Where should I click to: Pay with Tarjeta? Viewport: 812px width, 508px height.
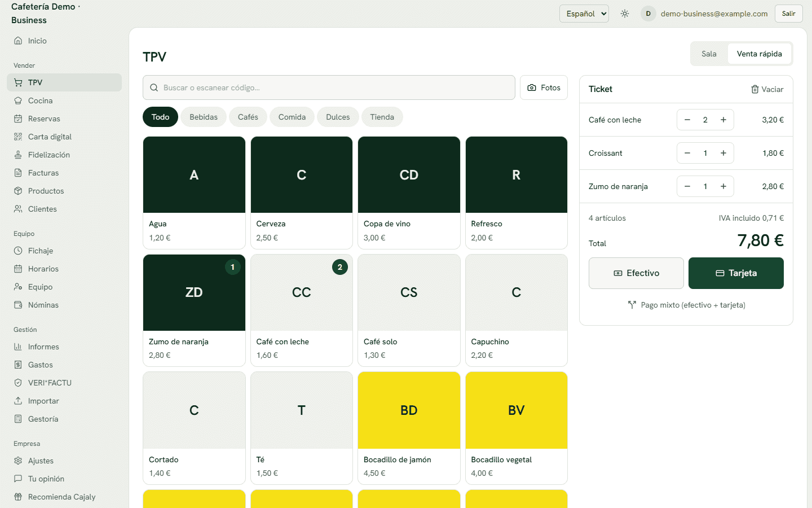click(x=736, y=273)
